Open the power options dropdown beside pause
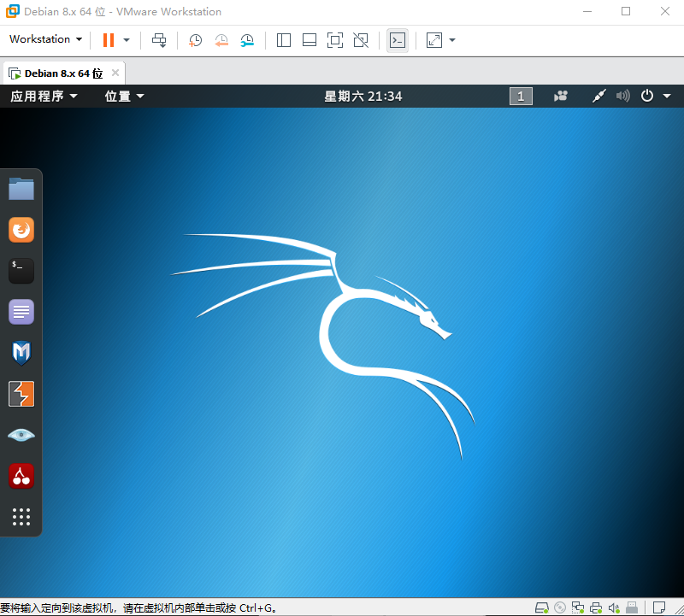This screenshot has width=684, height=616. tap(127, 40)
